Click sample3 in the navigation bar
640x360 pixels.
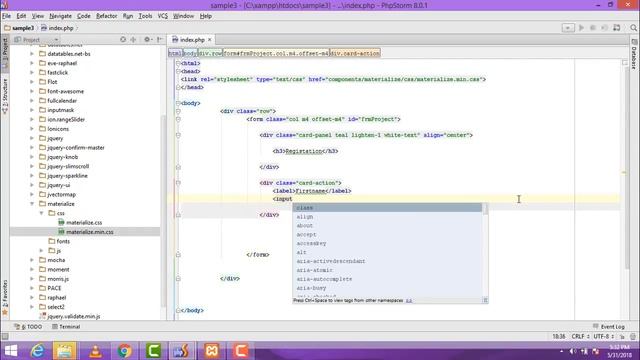pyautogui.click(x=19, y=28)
